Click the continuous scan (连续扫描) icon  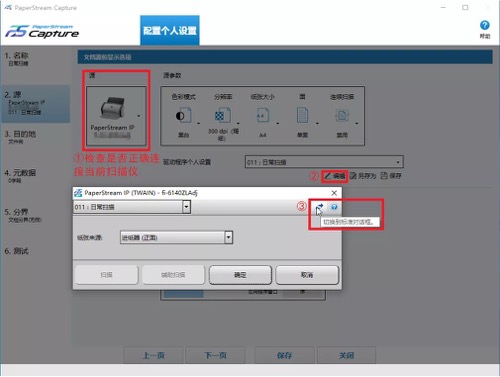tap(342, 115)
